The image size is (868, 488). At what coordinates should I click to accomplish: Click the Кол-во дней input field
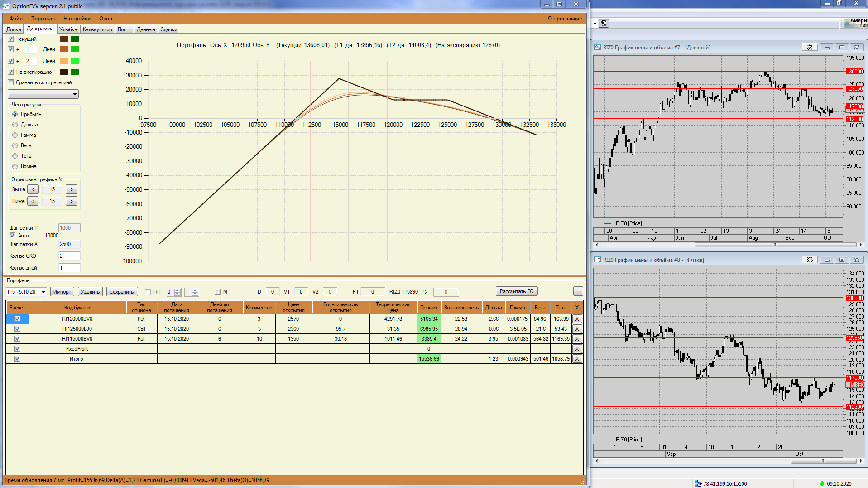(x=69, y=268)
